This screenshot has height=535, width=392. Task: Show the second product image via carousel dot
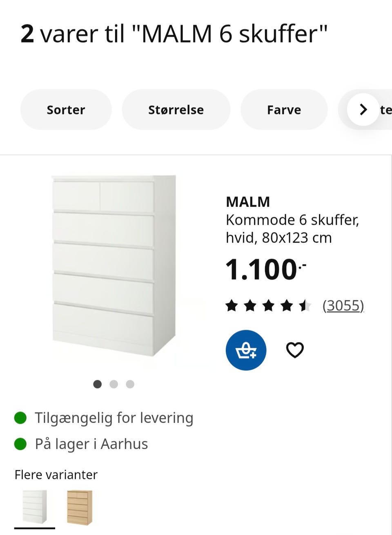coord(114,384)
